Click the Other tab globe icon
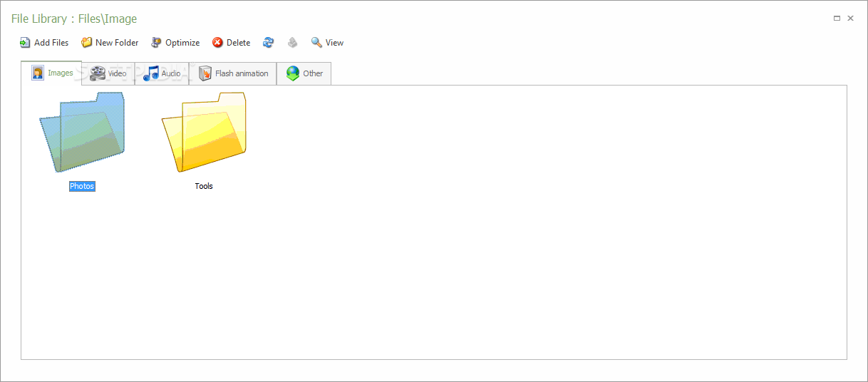868x382 pixels. 293,73
